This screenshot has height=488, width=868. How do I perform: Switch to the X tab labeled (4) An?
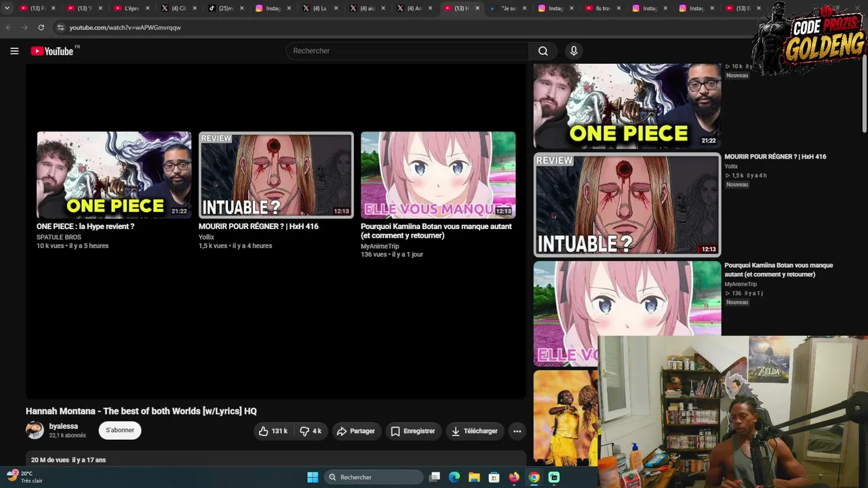tap(414, 8)
